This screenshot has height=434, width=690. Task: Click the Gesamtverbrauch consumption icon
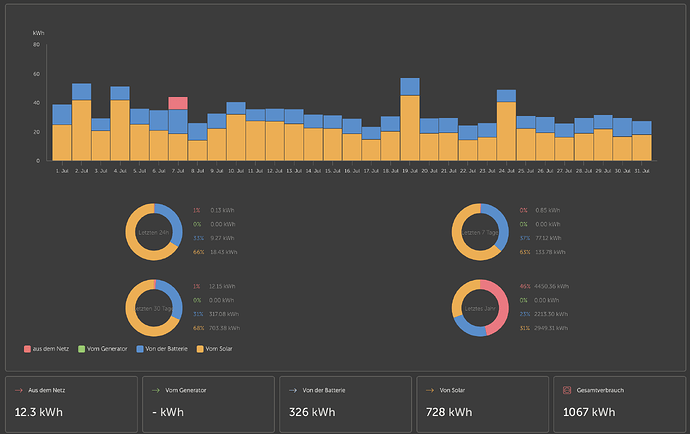click(x=567, y=390)
